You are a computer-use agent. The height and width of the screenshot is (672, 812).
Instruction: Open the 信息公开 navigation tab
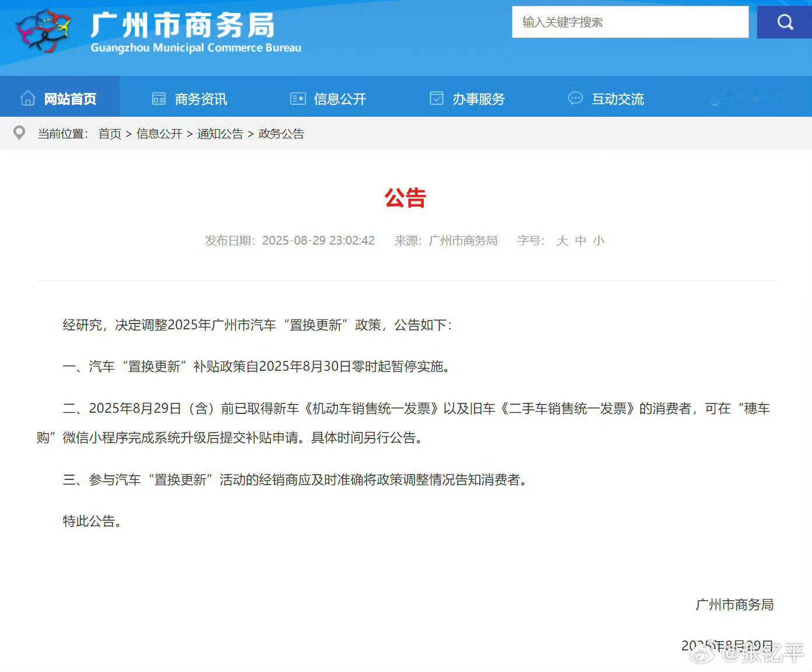tap(340, 99)
